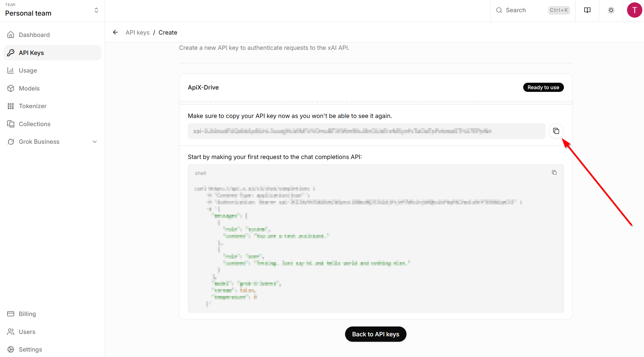
Task: Select the Dashboard icon in sidebar
Action: point(11,35)
